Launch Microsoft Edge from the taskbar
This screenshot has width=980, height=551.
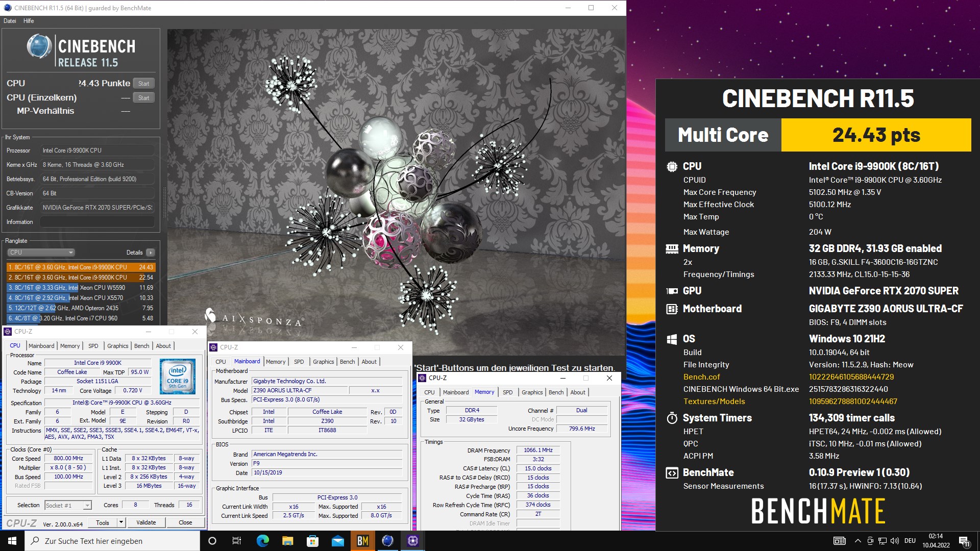[262, 541]
